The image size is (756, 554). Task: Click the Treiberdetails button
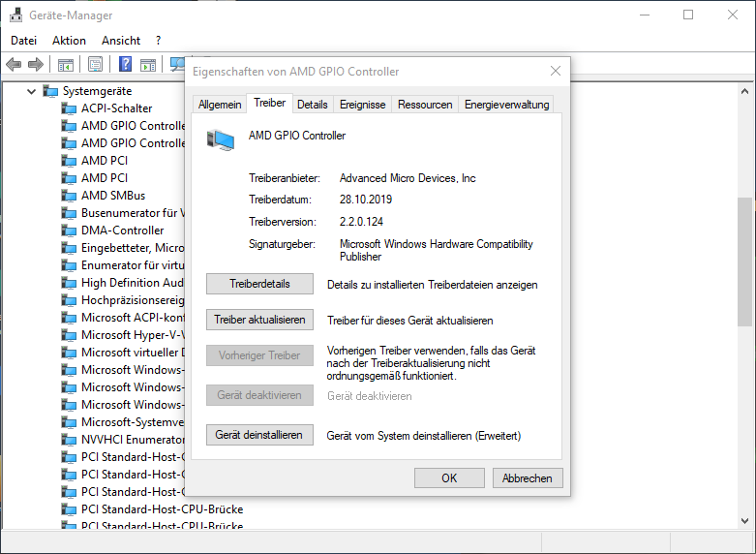click(x=259, y=284)
